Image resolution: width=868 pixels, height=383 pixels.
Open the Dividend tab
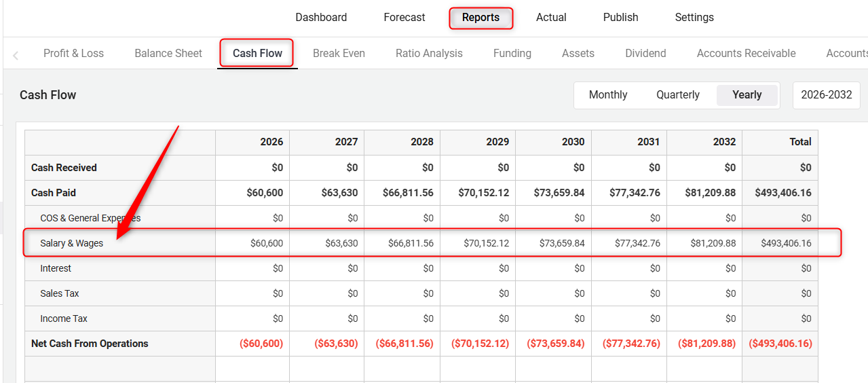click(x=645, y=53)
